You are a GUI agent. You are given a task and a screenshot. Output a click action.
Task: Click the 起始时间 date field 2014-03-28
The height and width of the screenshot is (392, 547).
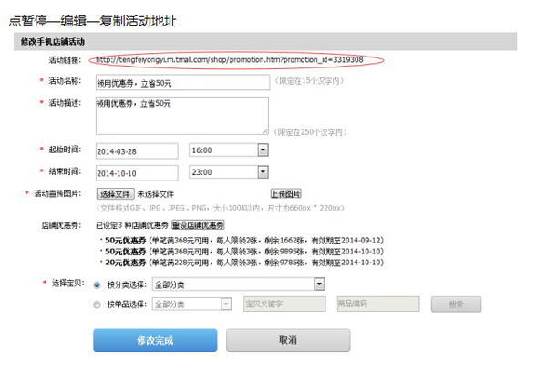[x=137, y=151]
